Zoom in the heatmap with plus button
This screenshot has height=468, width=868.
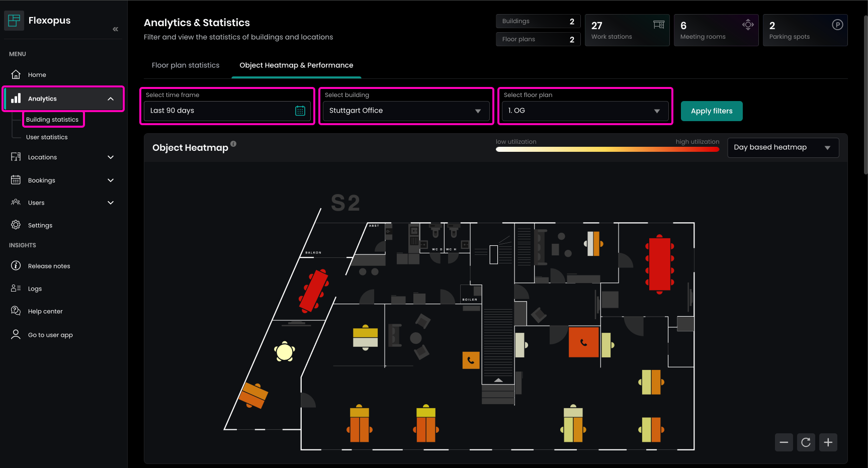[828, 442]
